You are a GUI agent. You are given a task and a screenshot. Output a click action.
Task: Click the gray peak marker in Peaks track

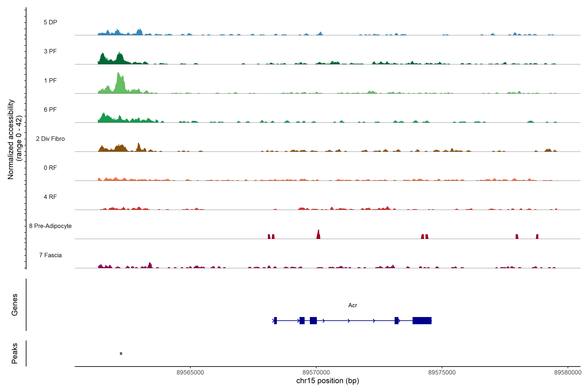[121, 353]
